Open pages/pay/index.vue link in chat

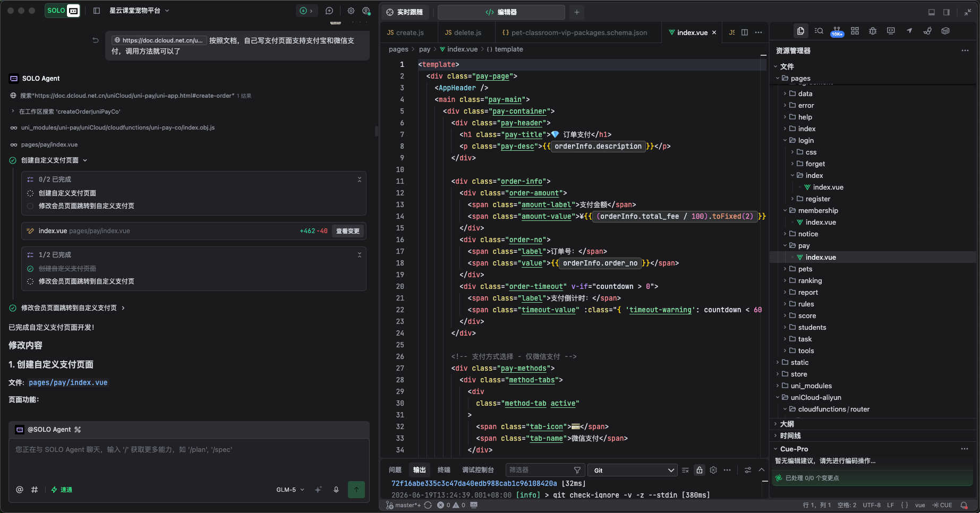(68, 383)
